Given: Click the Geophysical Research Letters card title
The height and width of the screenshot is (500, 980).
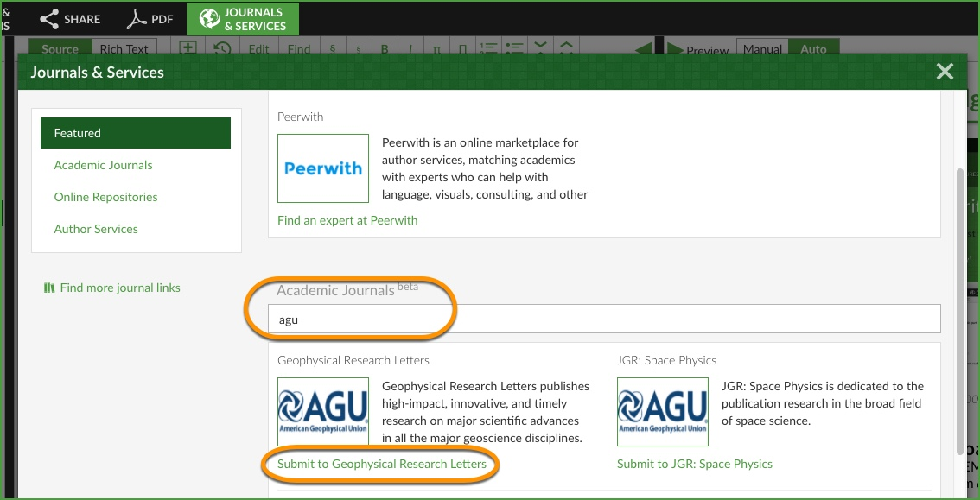Looking at the screenshot, I should [x=353, y=360].
